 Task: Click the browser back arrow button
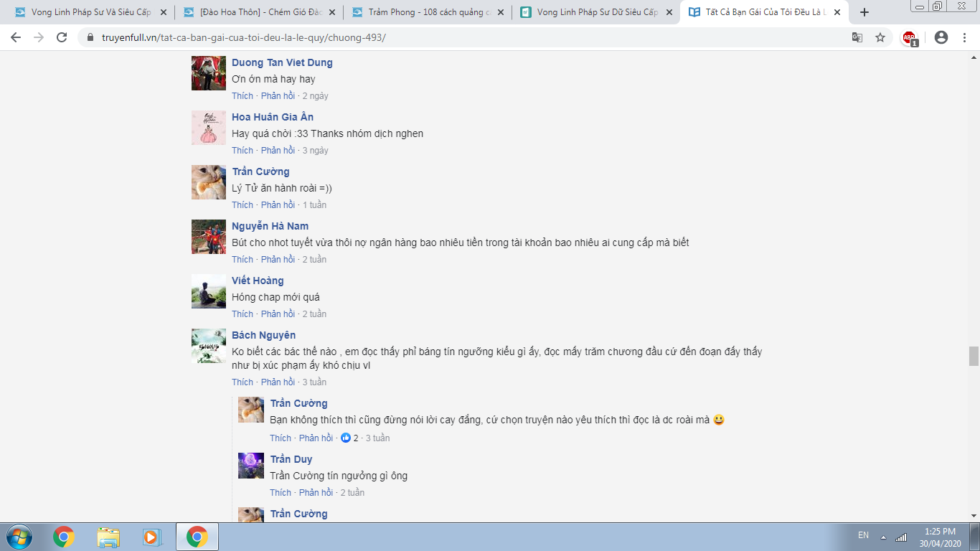coord(16,37)
